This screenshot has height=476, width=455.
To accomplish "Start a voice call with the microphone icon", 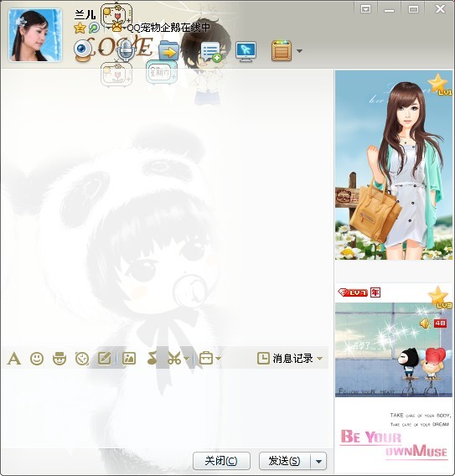I will (x=127, y=50).
